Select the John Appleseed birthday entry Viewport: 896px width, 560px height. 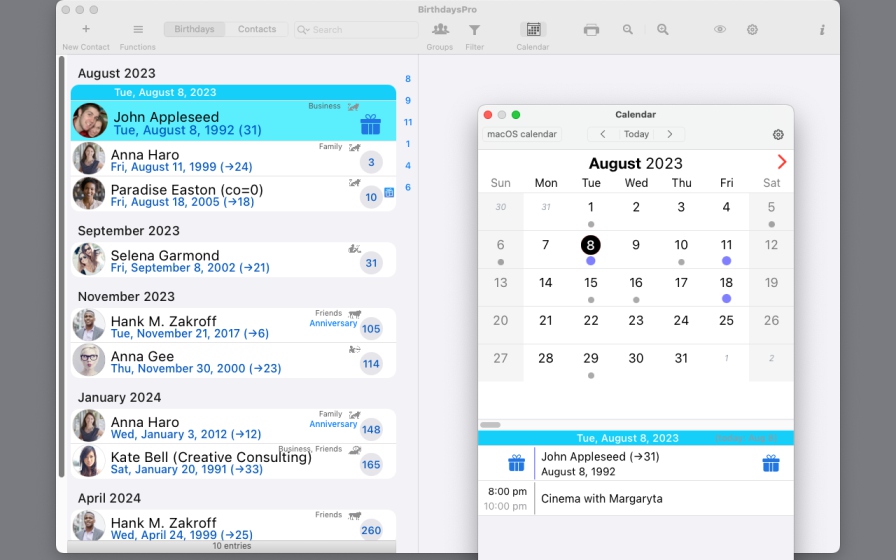click(x=233, y=121)
